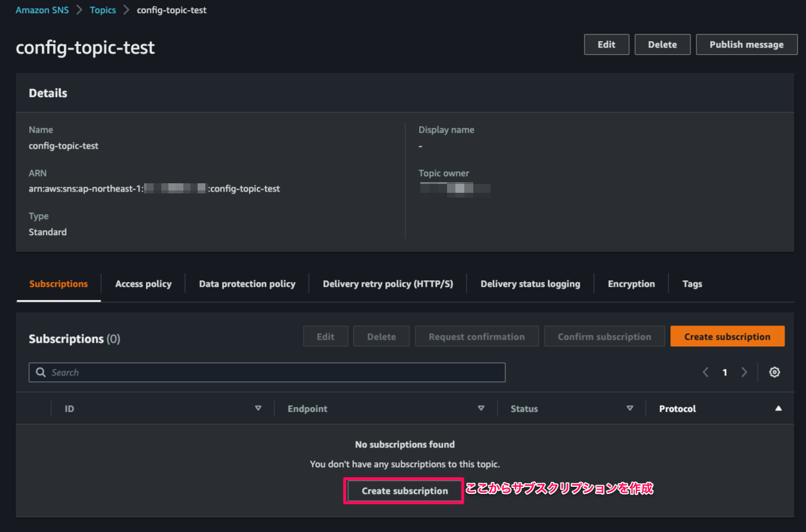This screenshot has height=532, width=806.
Task: Navigate to Amazon SNS breadcrumb link
Action: click(x=42, y=10)
